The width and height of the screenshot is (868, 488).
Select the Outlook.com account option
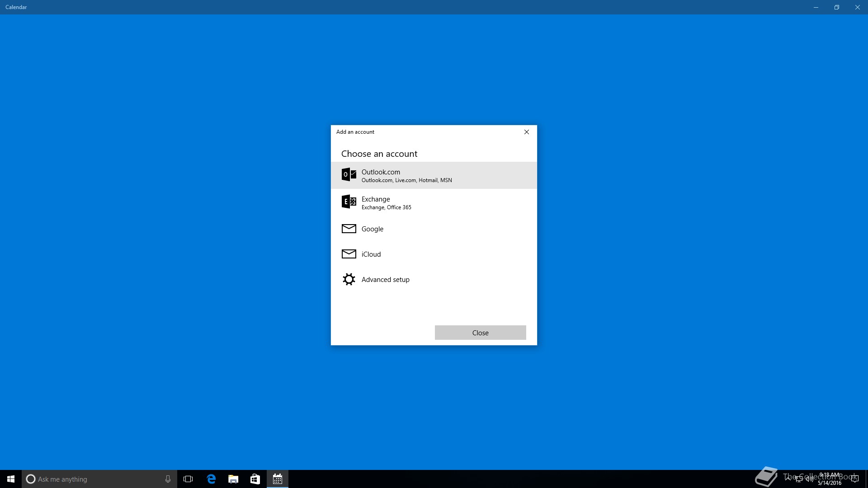tap(434, 175)
